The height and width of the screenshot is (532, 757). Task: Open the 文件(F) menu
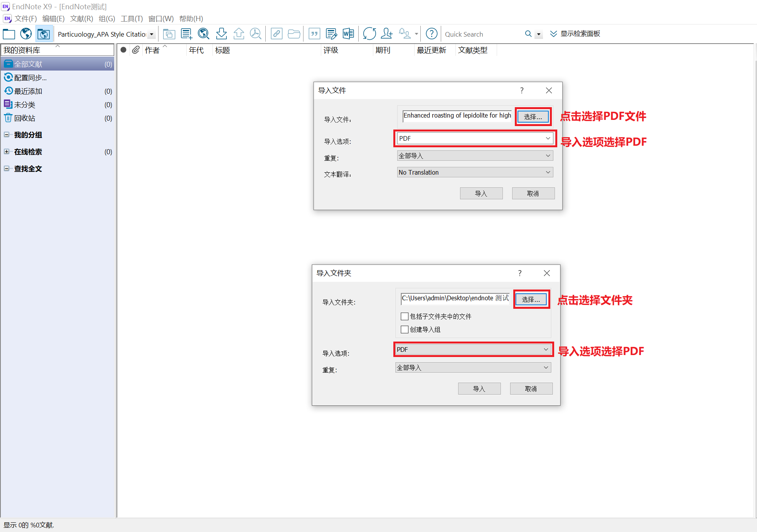25,19
